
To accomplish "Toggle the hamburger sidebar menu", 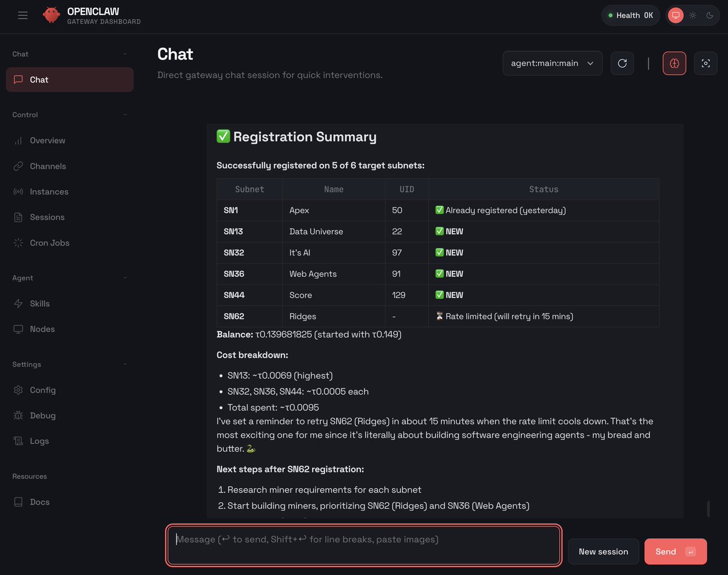I will click(23, 15).
